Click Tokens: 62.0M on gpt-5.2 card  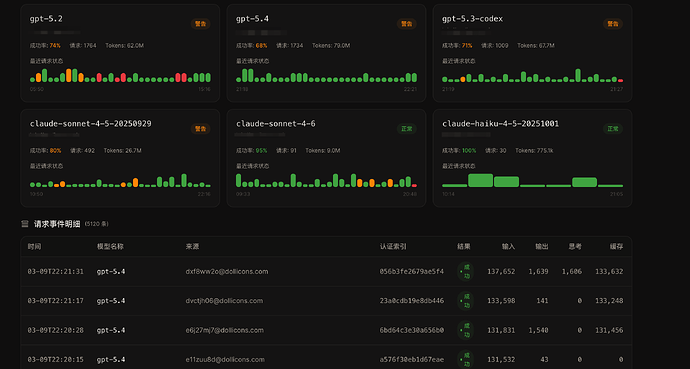click(125, 46)
